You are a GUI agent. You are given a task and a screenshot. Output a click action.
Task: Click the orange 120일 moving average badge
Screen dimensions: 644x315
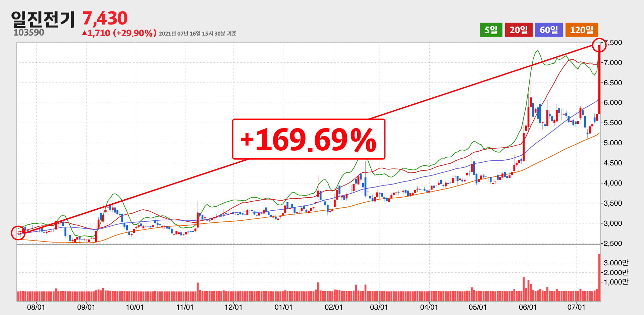[x=582, y=30]
